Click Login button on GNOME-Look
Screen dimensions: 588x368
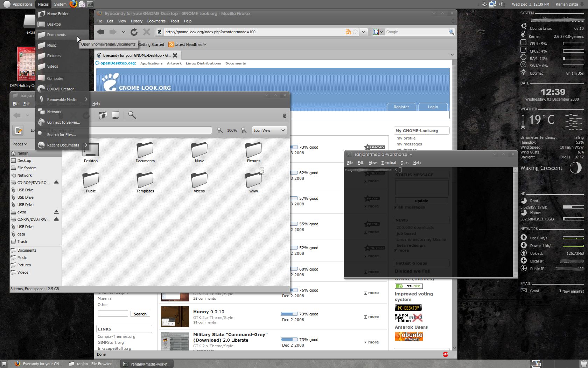(433, 107)
